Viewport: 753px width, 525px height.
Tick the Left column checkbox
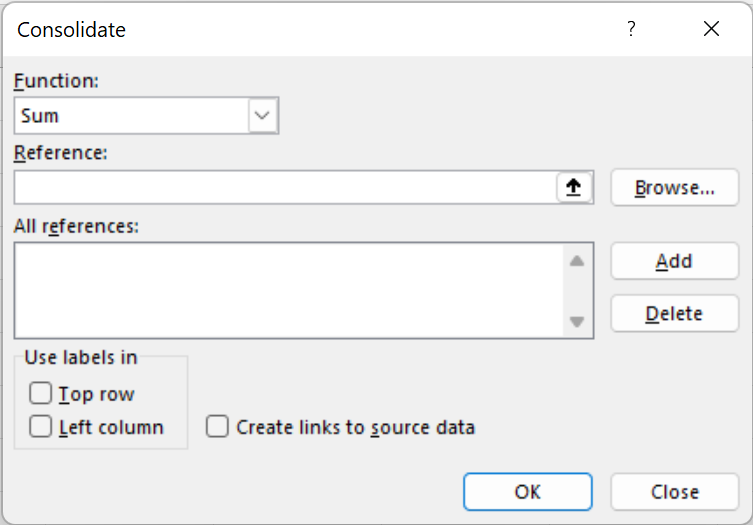click(x=41, y=427)
